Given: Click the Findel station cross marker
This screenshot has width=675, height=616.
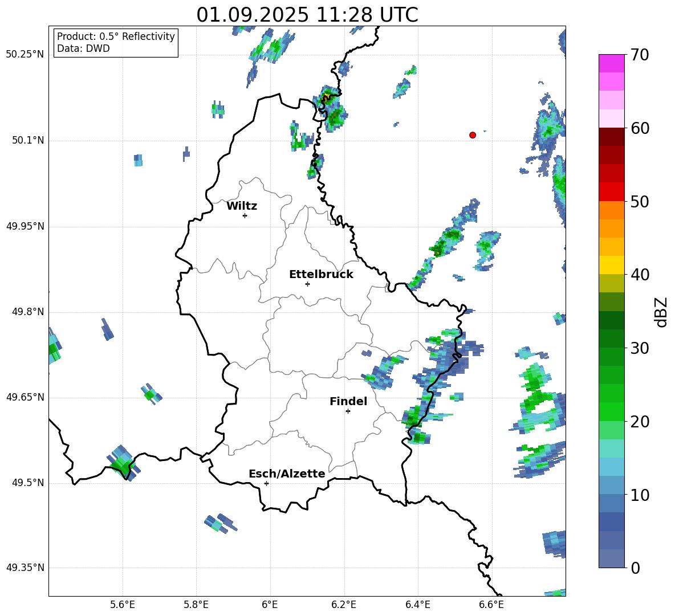Looking at the screenshot, I should (348, 411).
